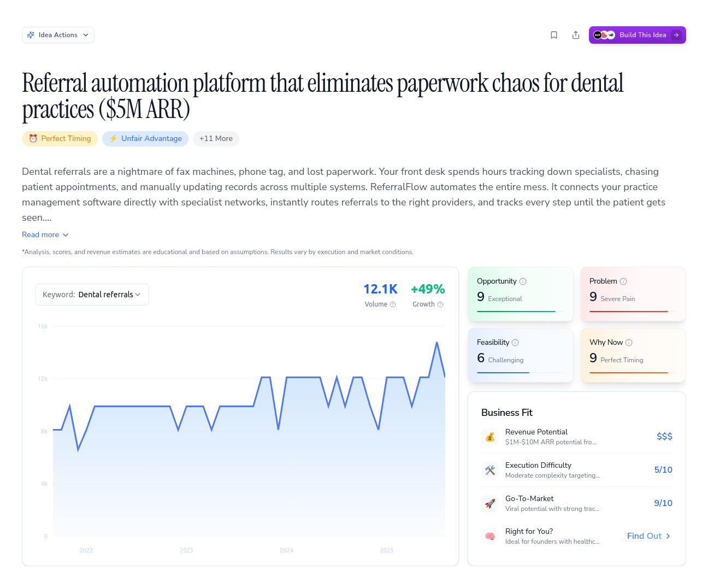
Task: Click Find Out link for Right for You
Action: click(x=648, y=536)
